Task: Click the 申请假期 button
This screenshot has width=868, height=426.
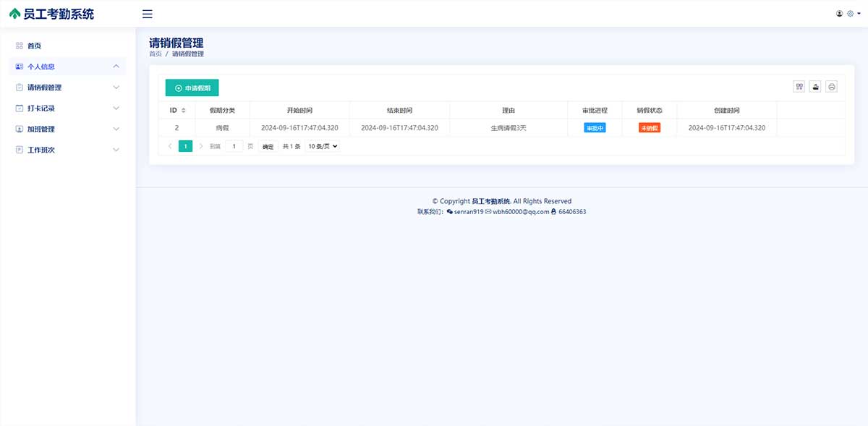Action: (x=192, y=88)
